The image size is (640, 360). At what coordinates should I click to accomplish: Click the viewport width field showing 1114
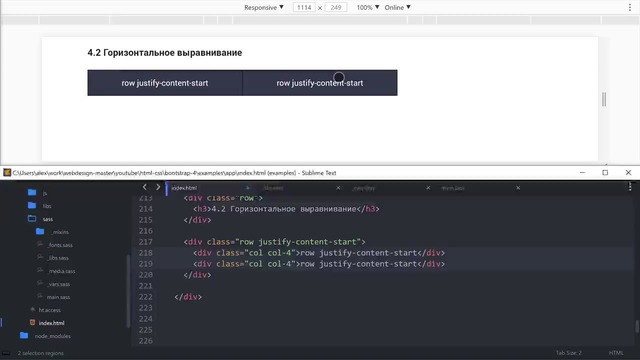click(x=304, y=7)
